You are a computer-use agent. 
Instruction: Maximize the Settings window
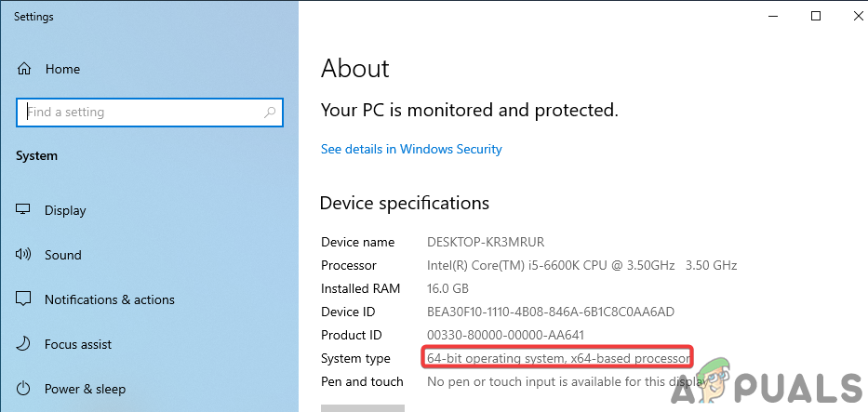click(815, 16)
